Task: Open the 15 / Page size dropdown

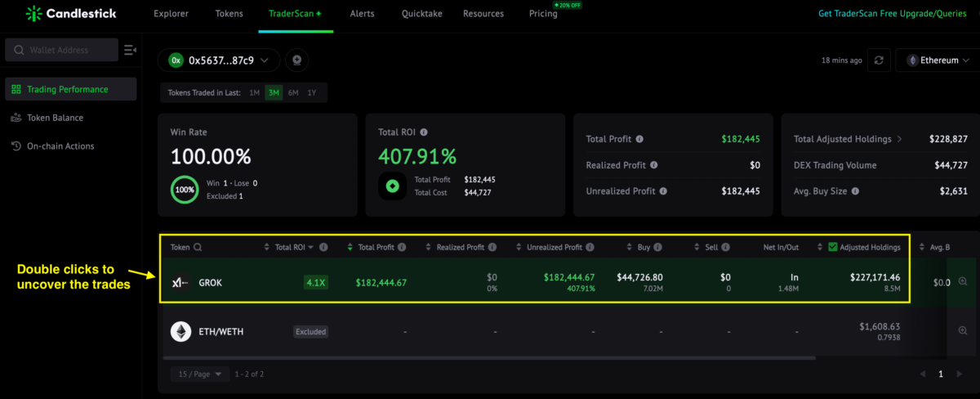Action: [200, 374]
